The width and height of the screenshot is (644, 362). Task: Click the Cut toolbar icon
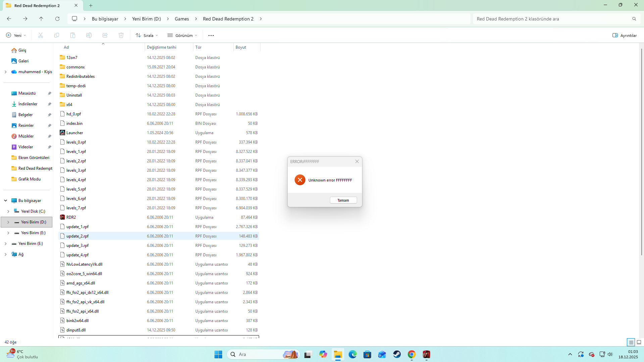click(41, 35)
